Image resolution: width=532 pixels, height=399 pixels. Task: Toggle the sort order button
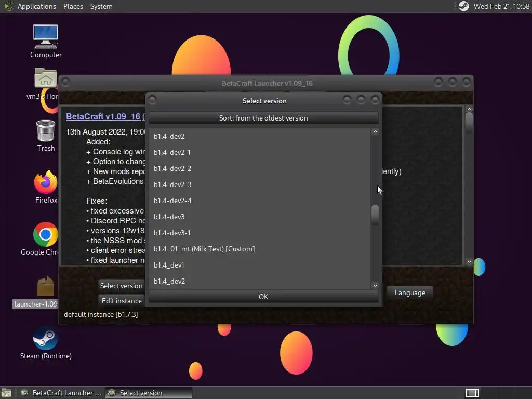(263, 118)
